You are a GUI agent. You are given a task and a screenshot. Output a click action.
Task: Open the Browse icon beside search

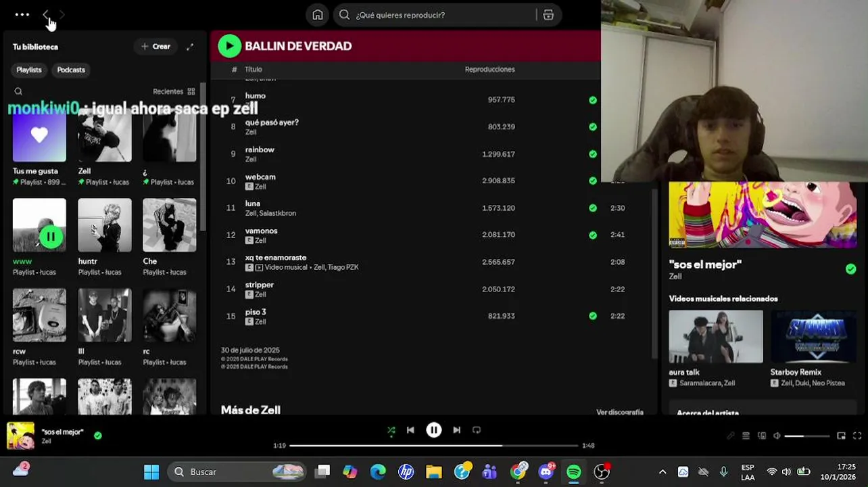tap(548, 15)
